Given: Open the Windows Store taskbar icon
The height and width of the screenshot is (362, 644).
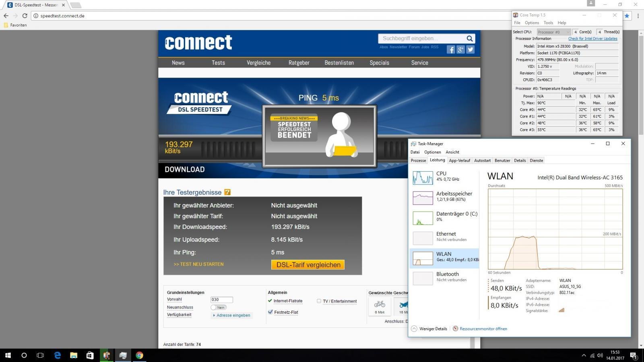Looking at the screenshot, I should [90, 355].
